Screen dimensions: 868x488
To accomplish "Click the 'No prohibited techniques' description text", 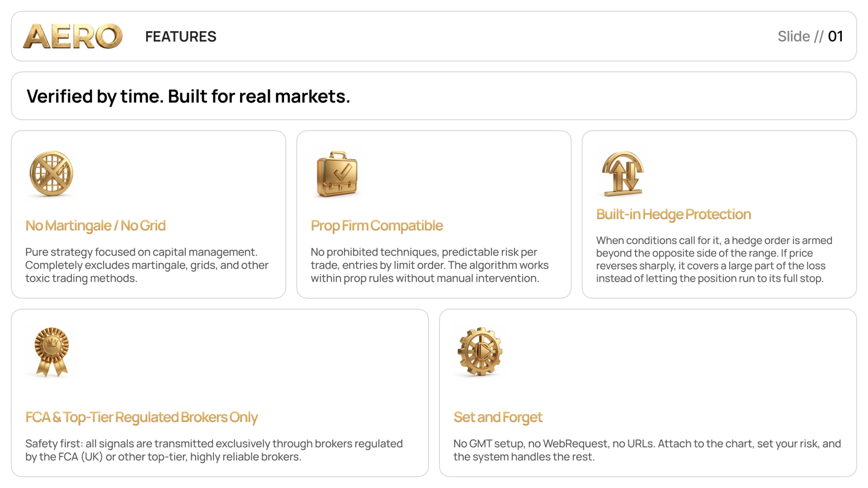I will click(x=429, y=265).
